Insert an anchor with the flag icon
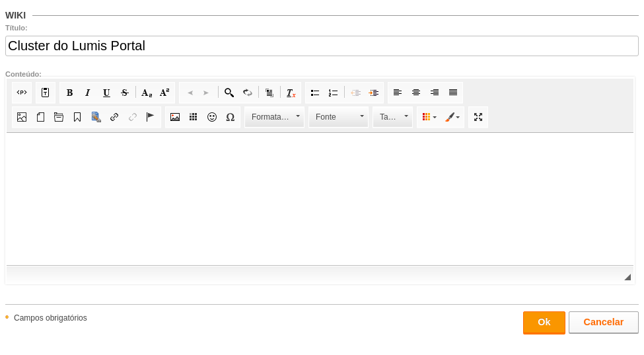This screenshot has width=644, height=355. coord(151,117)
